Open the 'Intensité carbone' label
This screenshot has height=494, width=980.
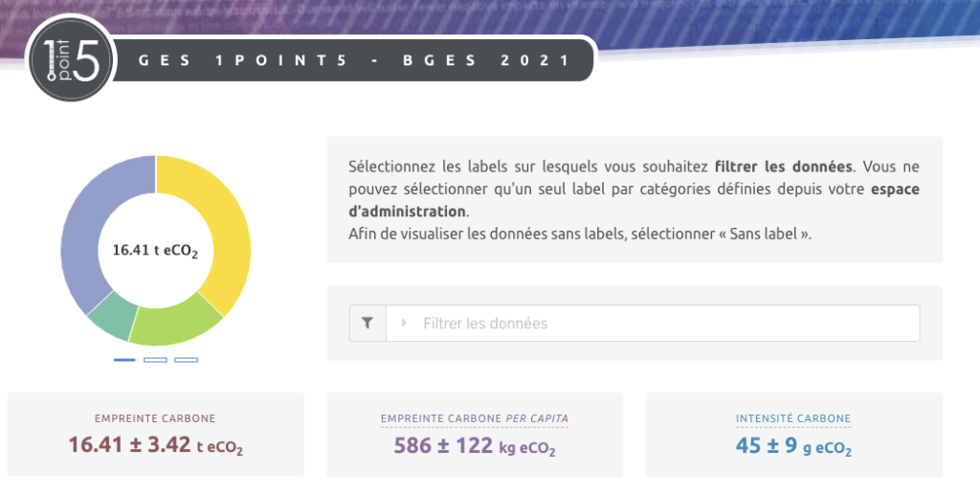(x=793, y=418)
